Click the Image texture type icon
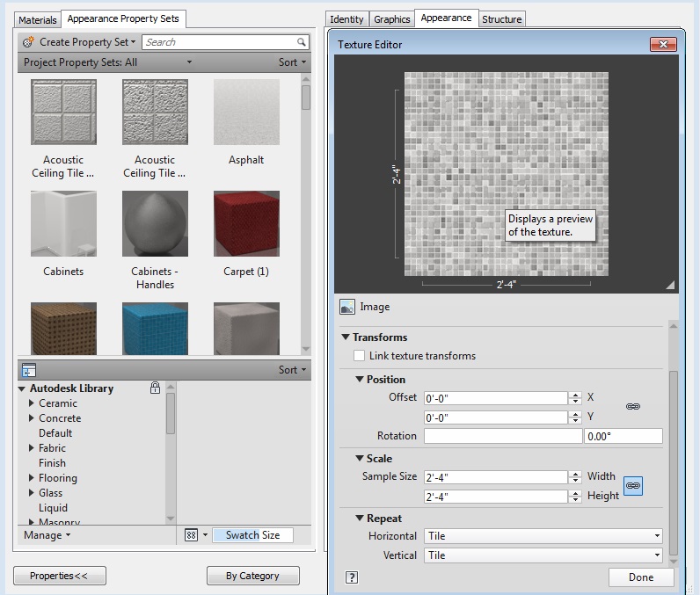 tap(347, 307)
